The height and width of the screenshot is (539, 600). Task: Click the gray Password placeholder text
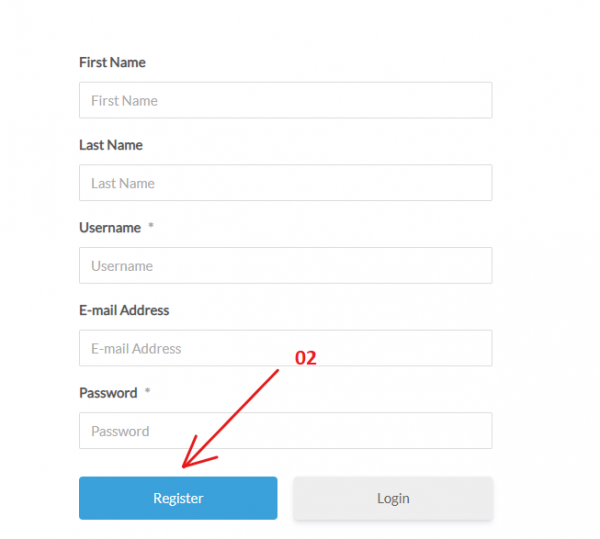pos(120,431)
